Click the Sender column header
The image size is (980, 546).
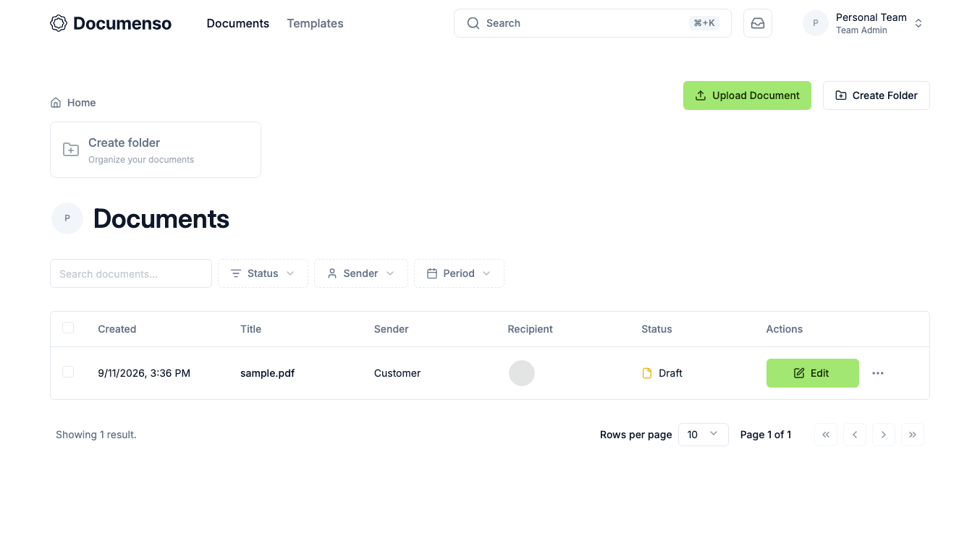tap(392, 329)
